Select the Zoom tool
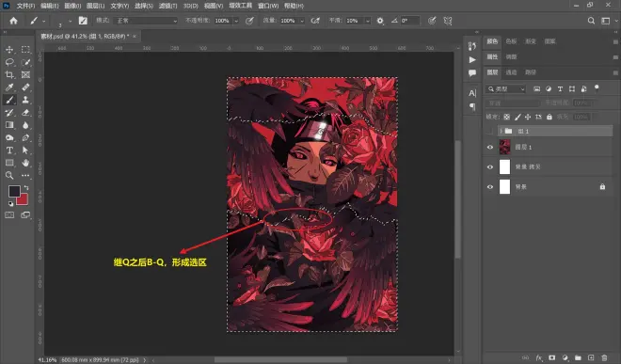Screen dimensions: 621x364 coord(9,176)
